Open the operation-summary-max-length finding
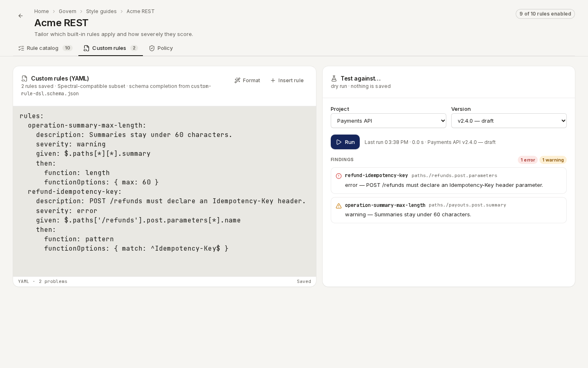 (x=449, y=210)
